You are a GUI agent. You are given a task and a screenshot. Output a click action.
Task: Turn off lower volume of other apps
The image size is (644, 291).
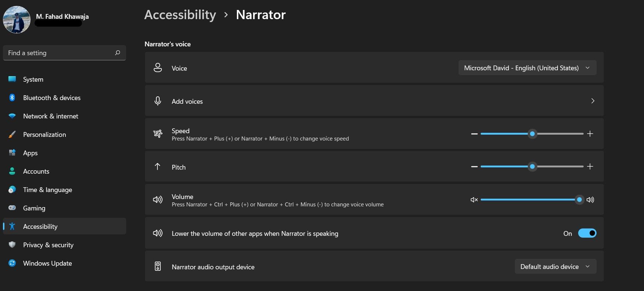click(587, 233)
